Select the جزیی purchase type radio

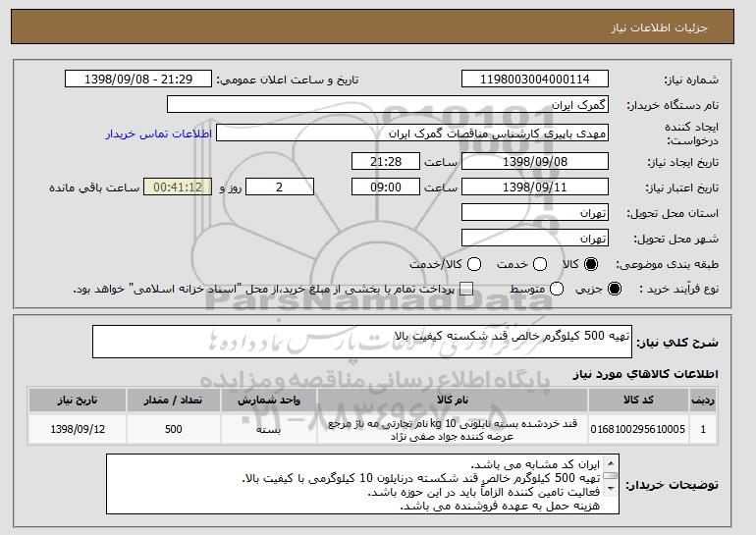pyautogui.click(x=615, y=289)
